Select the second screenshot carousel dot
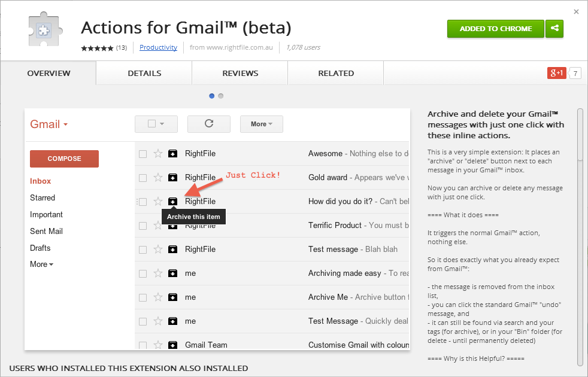The height and width of the screenshot is (377, 588). pyautogui.click(x=221, y=96)
